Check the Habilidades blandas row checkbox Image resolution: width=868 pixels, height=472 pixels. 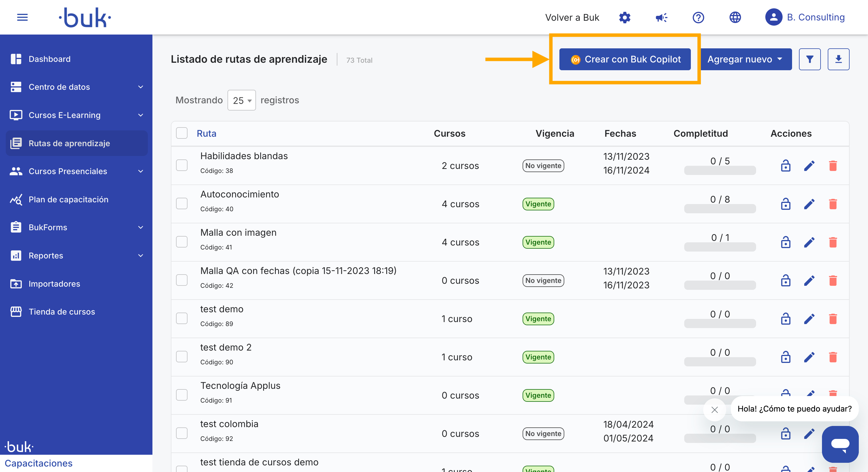(x=181, y=165)
